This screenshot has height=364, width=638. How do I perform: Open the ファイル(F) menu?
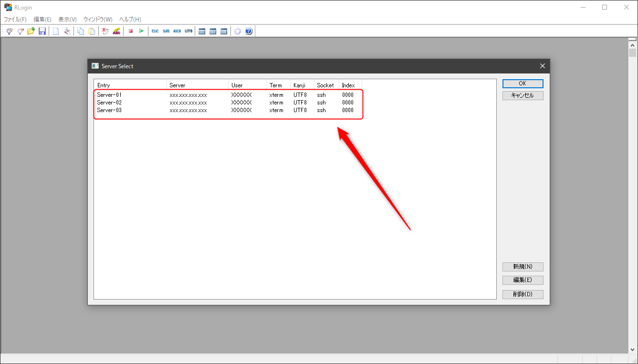coord(15,20)
